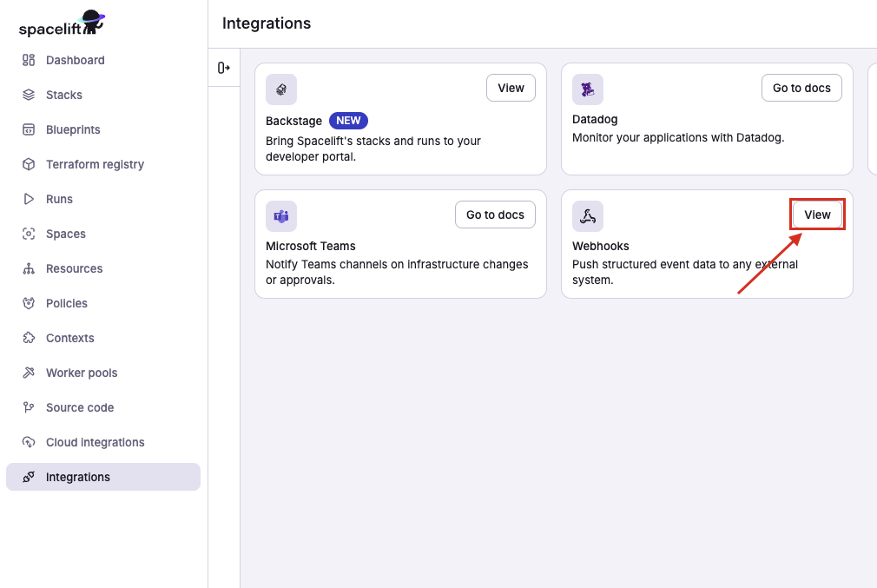Image resolution: width=877 pixels, height=588 pixels.
Task: Click the Runs play icon
Action: point(29,199)
